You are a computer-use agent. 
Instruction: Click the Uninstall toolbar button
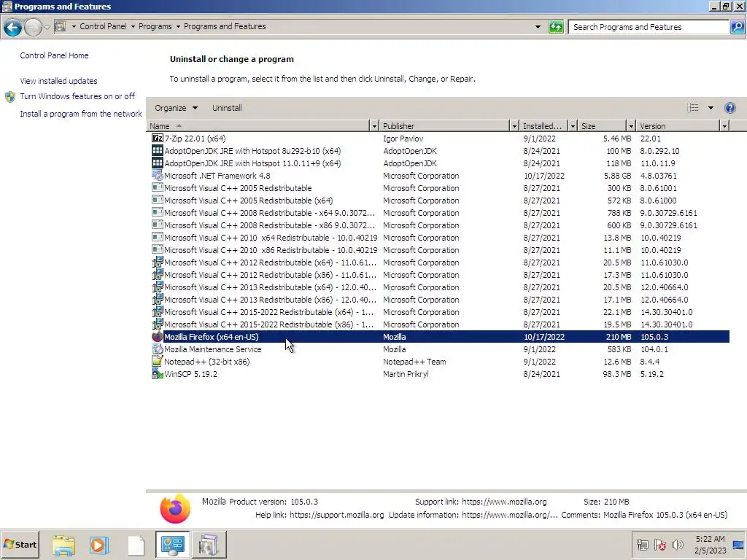click(227, 108)
